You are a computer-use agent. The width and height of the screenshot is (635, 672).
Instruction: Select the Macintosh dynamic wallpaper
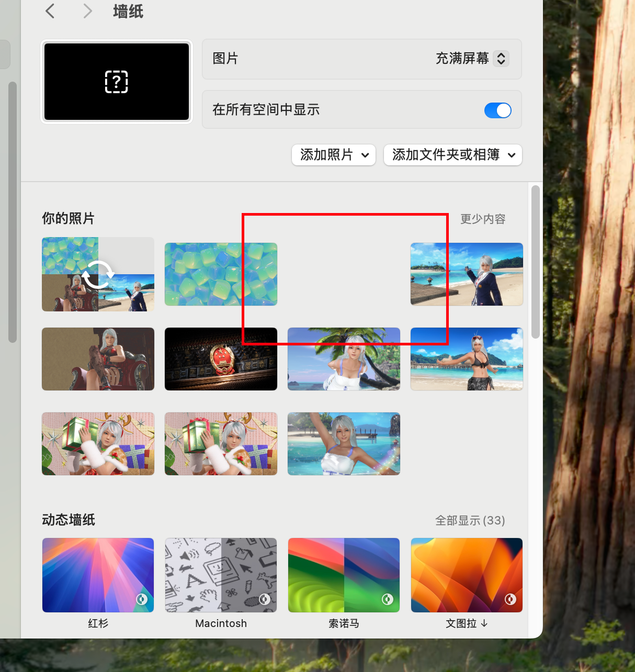tap(221, 575)
